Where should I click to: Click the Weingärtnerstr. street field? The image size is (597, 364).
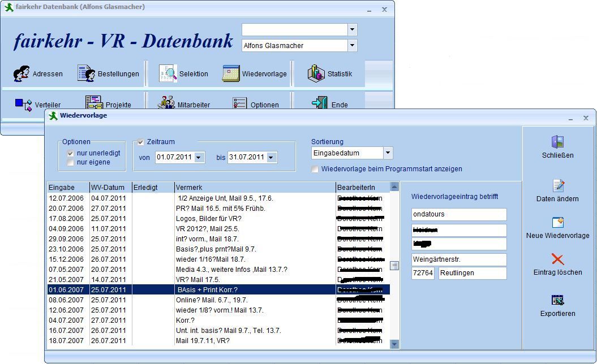tap(459, 259)
